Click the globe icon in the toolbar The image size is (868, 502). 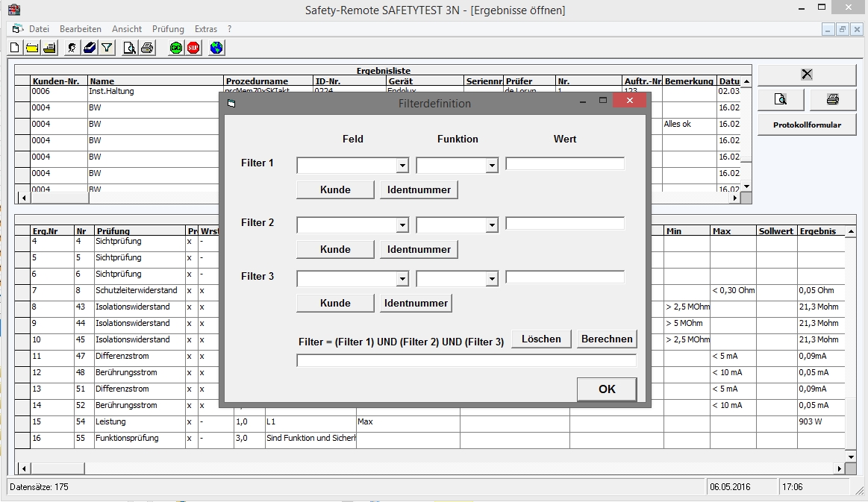[216, 48]
